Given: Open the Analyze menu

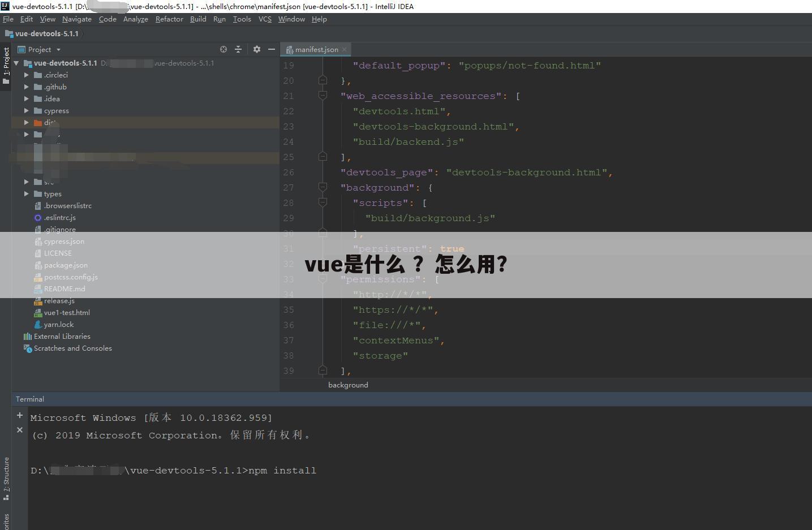Looking at the screenshot, I should tap(136, 19).
